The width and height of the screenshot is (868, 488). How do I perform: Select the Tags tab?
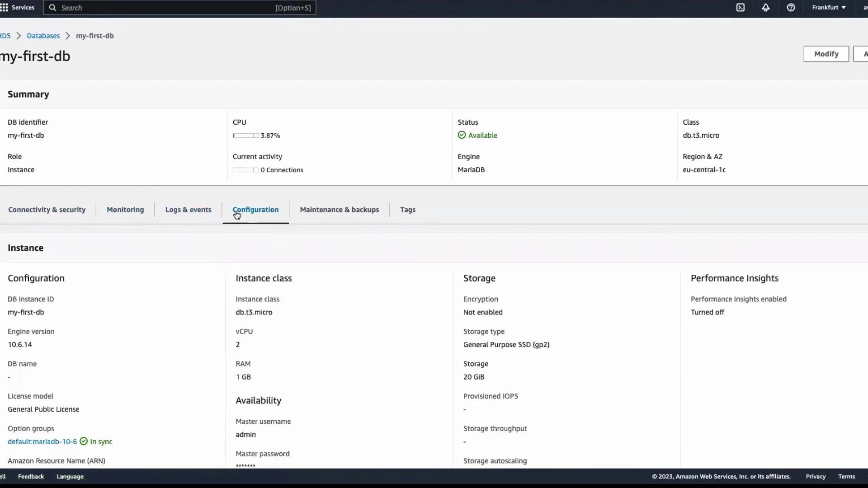point(407,209)
